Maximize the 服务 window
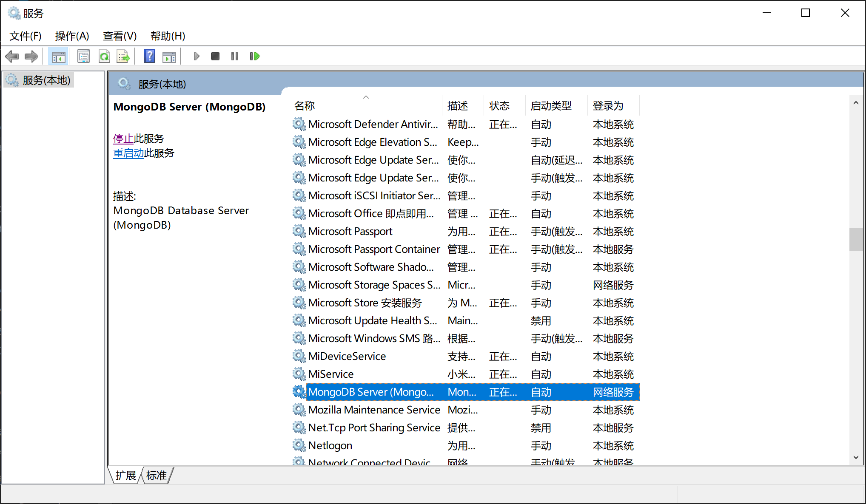The height and width of the screenshot is (504, 866). click(x=805, y=13)
